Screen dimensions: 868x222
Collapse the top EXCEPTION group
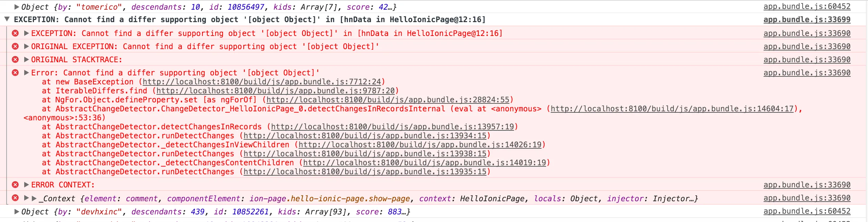pyautogui.click(x=7, y=19)
